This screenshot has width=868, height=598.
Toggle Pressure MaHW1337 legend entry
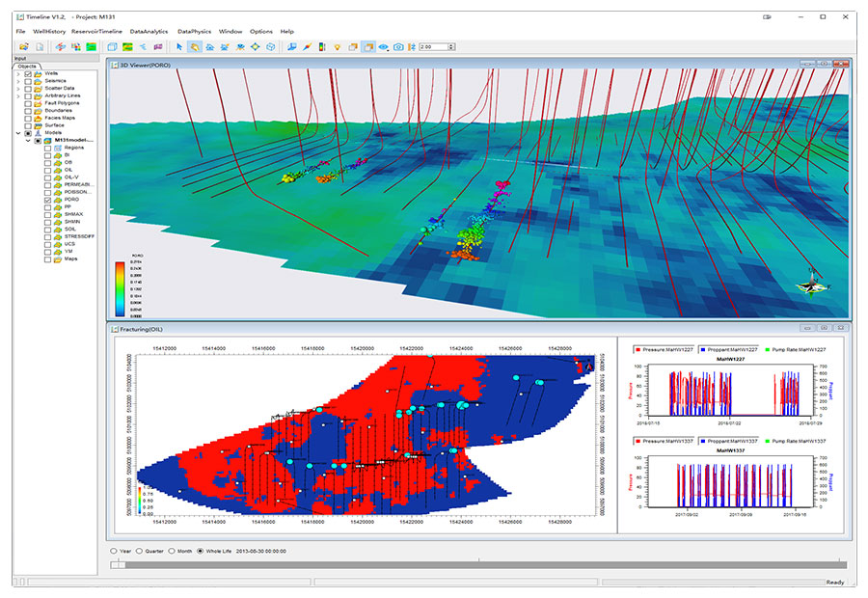664,442
